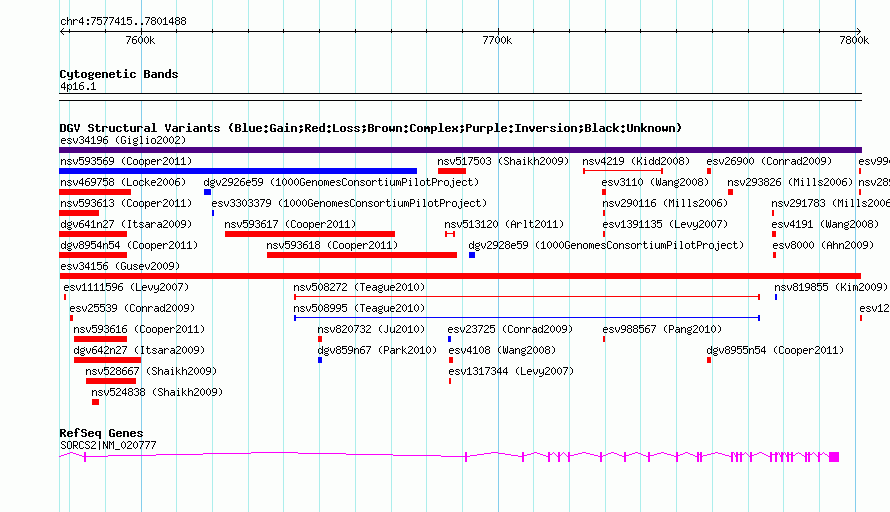
Task: Click the RefSeq Genes track title
Action: point(101,433)
